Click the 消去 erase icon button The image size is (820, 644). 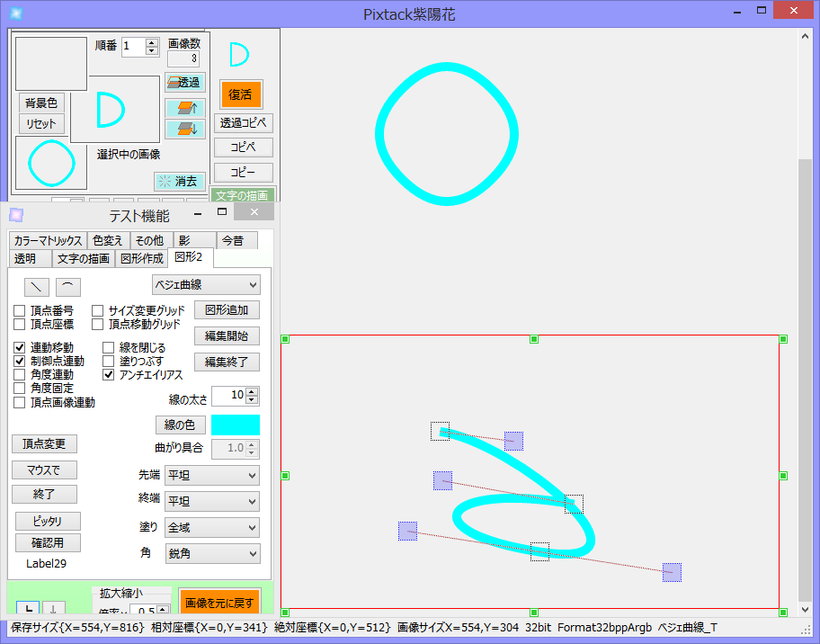click(x=179, y=181)
